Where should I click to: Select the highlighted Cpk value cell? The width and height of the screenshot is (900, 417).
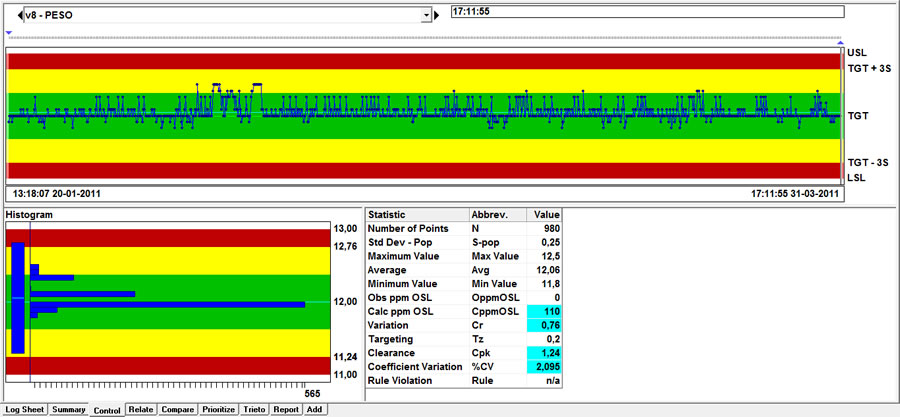(x=547, y=353)
